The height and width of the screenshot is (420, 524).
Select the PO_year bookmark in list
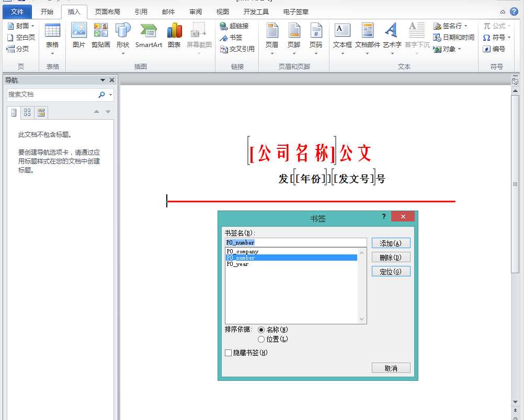coord(291,264)
